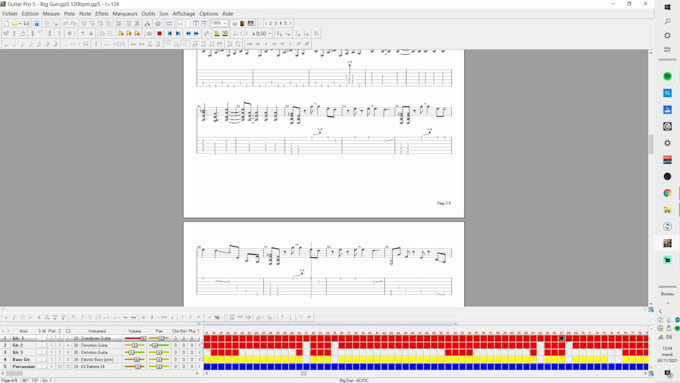
Task: Open the Fichier menu
Action: (x=10, y=14)
